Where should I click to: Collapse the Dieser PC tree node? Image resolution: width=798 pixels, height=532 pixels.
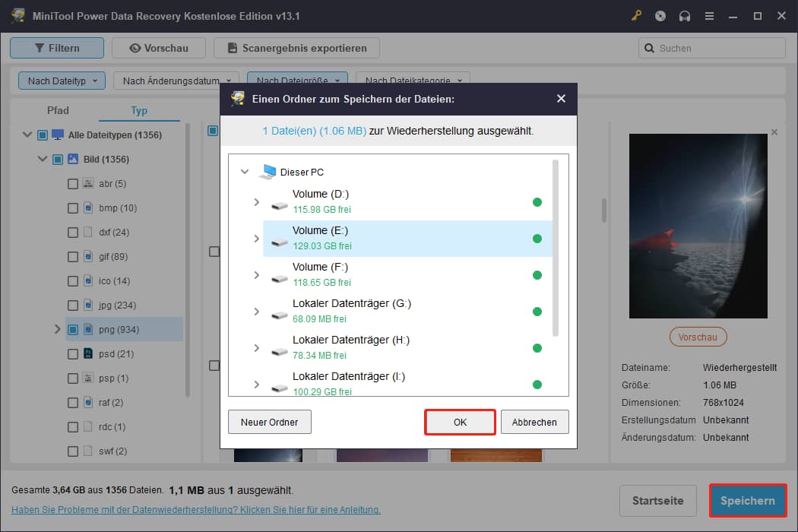[245, 172]
